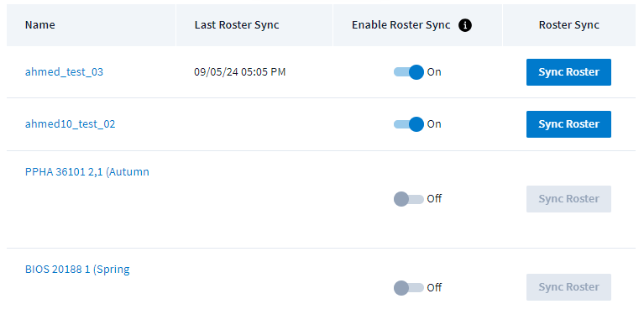Select the Enable Roster Sync column header text
The image size is (644, 325).
pyautogui.click(x=401, y=25)
